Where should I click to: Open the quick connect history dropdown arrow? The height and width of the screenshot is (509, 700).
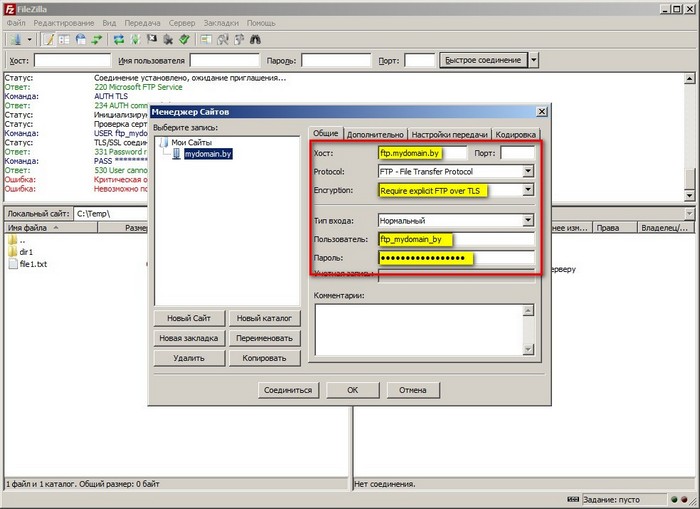(533, 60)
